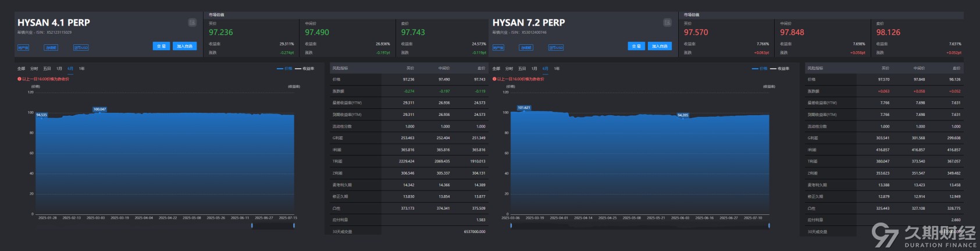
Task: Click the 94.535 marker on HYSAN 4.1 chart
Action: (x=41, y=115)
